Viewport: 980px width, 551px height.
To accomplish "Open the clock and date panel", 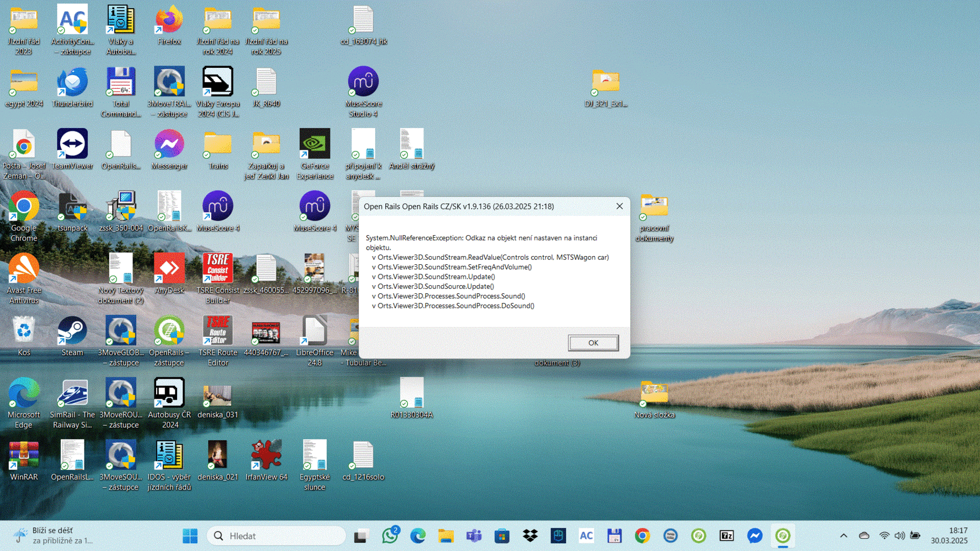I will [x=949, y=536].
